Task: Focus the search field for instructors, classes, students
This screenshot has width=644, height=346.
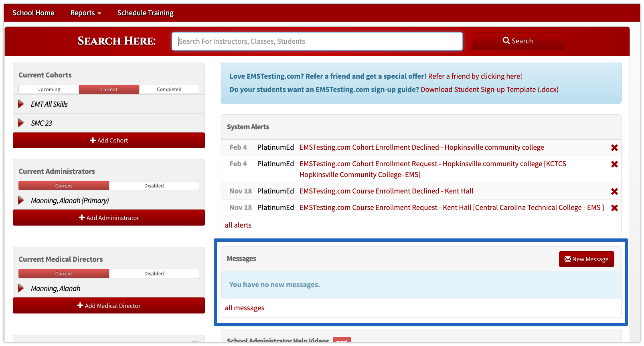Action: 317,41
